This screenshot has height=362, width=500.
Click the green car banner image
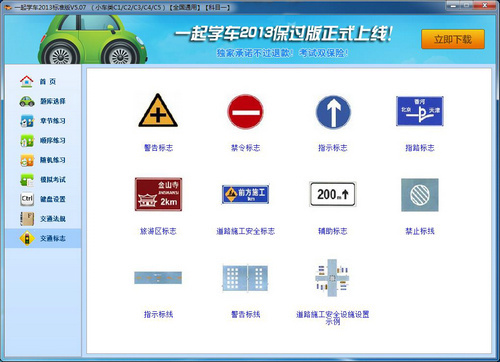pos(93,39)
